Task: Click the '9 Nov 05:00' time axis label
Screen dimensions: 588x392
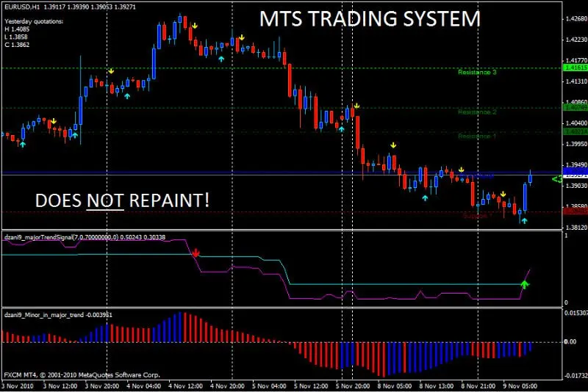Action: coord(520,386)
